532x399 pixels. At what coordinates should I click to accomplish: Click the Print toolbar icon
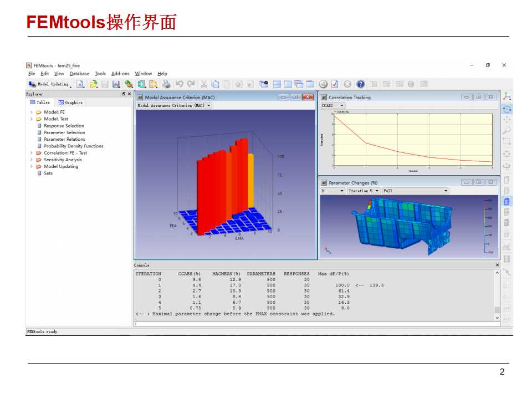point(166,84)
